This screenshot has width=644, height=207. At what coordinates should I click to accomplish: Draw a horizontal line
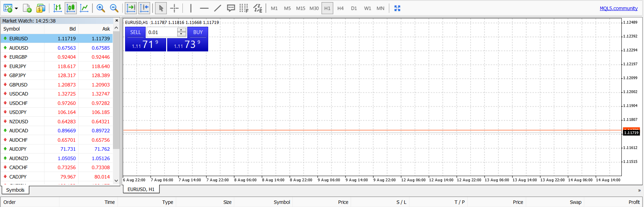point(204,8)
